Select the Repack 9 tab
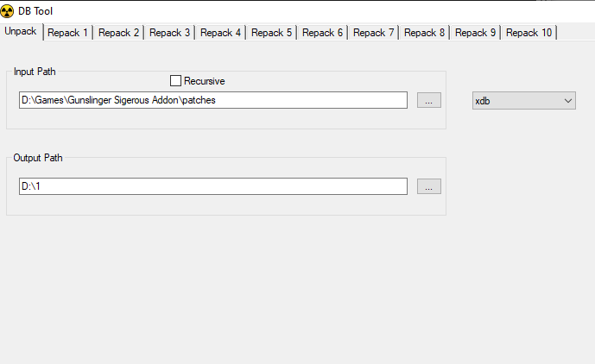Screen dimensions: 595x364 point(476,33)
